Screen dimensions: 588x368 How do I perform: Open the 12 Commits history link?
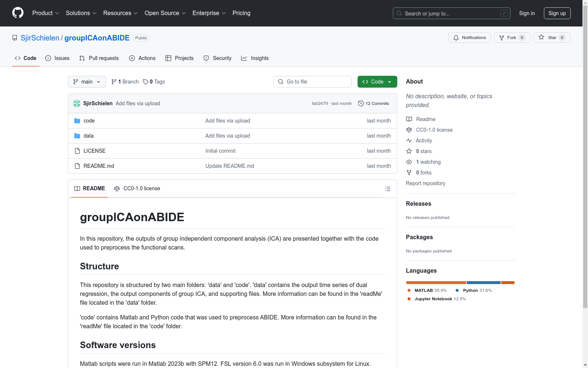(x=373, y=103)
